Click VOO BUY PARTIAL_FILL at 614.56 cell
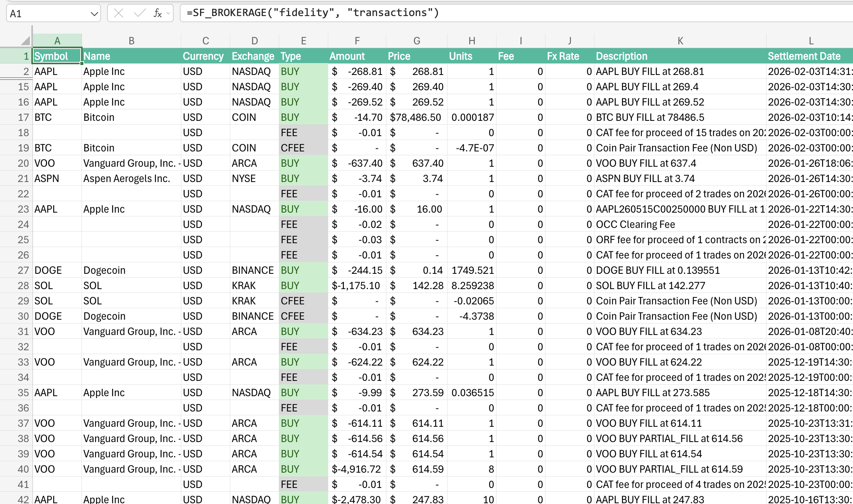This screenshot has height=504, width=853. (680, 438)
